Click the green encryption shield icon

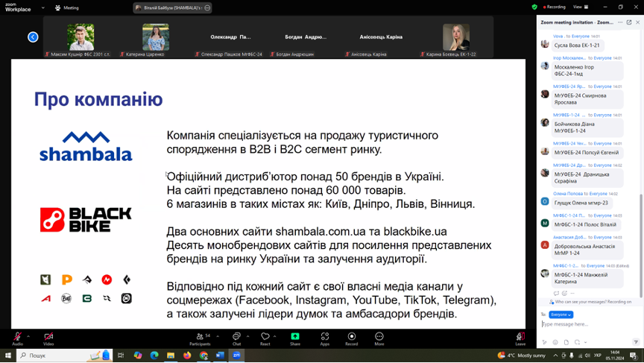coord(534,7)
